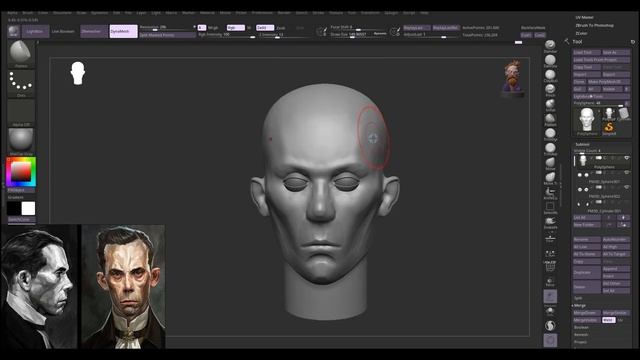Select the Pinch brush icon
The image size is (640, 360).
pyautogui.click(x=550, y=90)
